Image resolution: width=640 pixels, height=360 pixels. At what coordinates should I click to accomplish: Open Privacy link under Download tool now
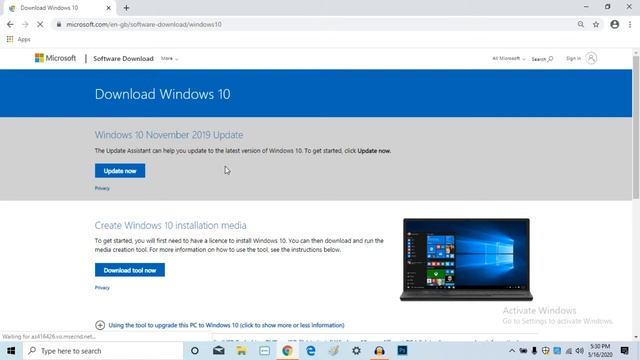point(102,287)
